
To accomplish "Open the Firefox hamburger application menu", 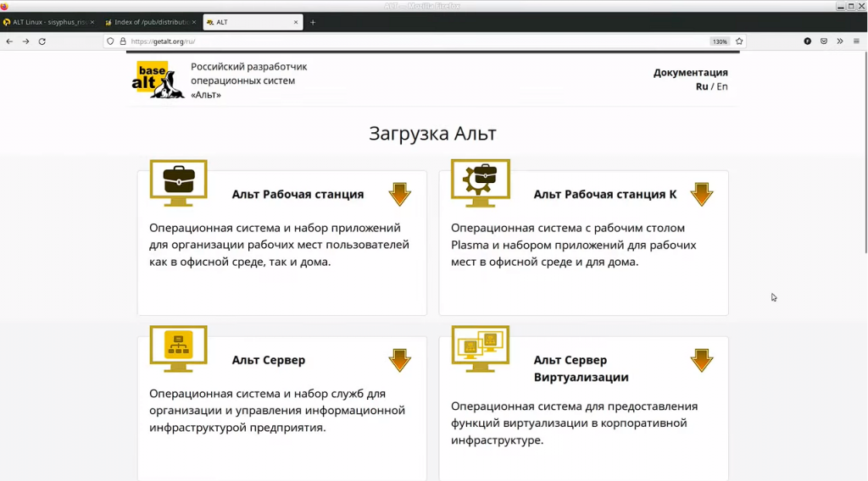I will point(856,41).
